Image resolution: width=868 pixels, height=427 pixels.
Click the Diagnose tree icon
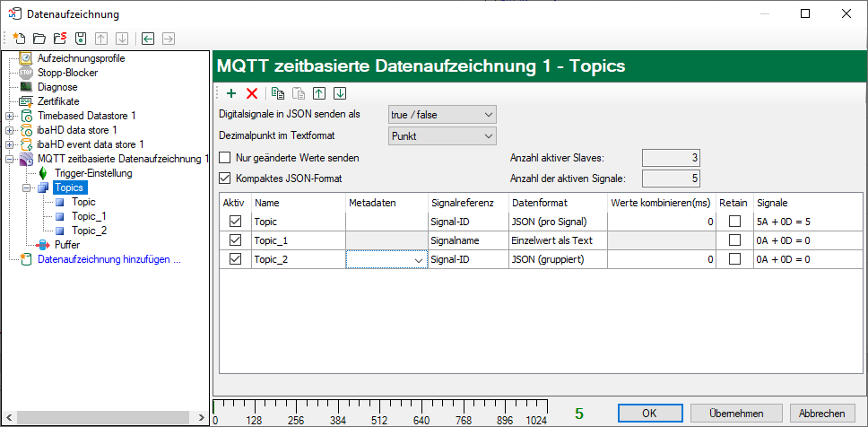pyautogui.click(x=26, y=87)
